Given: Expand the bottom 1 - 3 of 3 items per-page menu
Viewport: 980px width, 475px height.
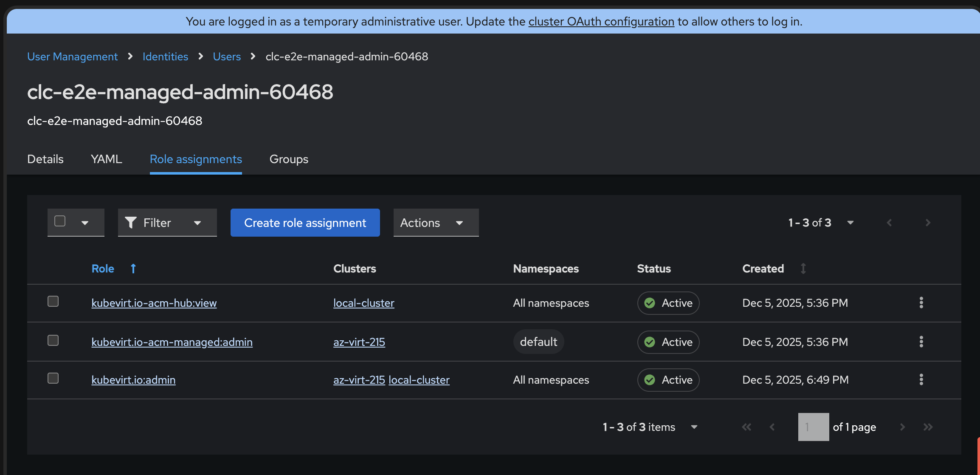Looking at the screenshot, I should (694, 427).
